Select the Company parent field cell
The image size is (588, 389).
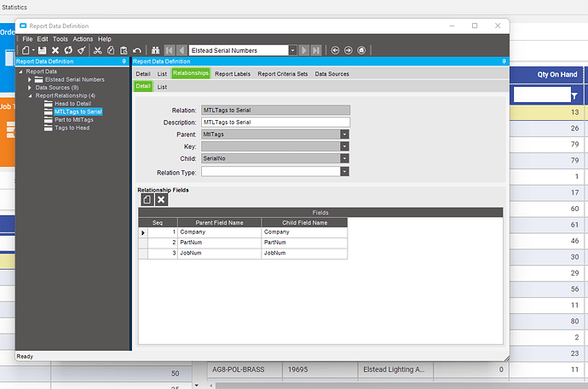(219, 232)
